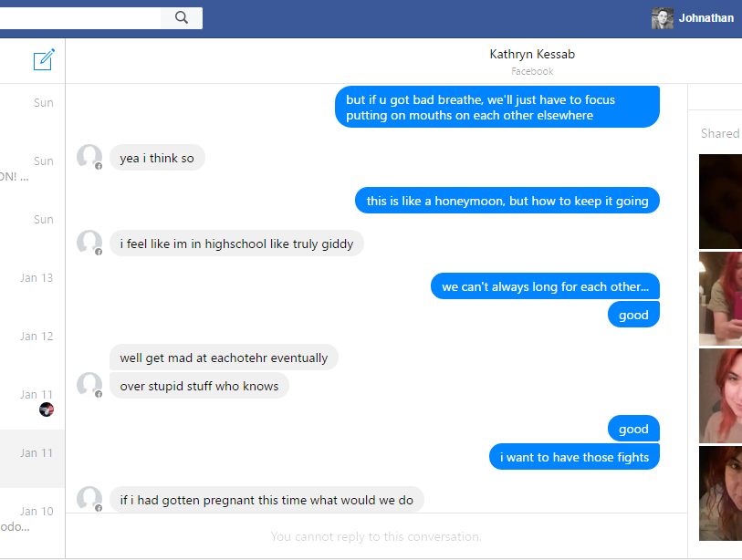Click the 'i want to have those fights' message
The height and width of the screenshot is (560, 742).
click(574, 457)
